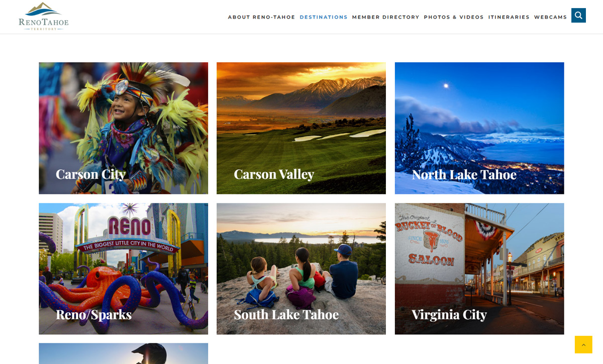Screen dimensions: 603x364
Task: Click the Carson City title text
Action: 90,174
